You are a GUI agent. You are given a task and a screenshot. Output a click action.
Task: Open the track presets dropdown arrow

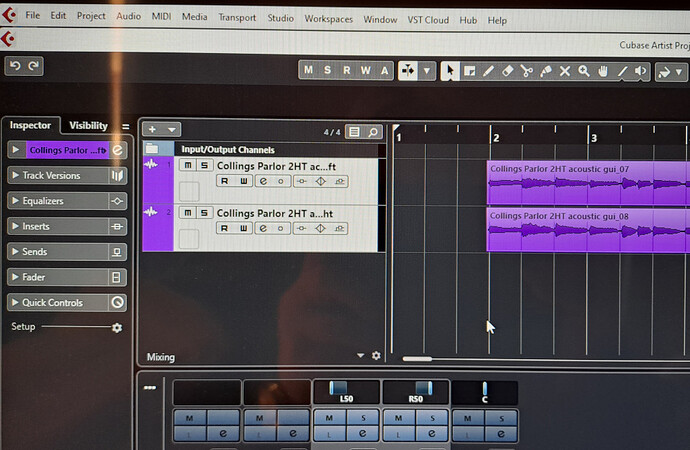[x=172, y=130]
